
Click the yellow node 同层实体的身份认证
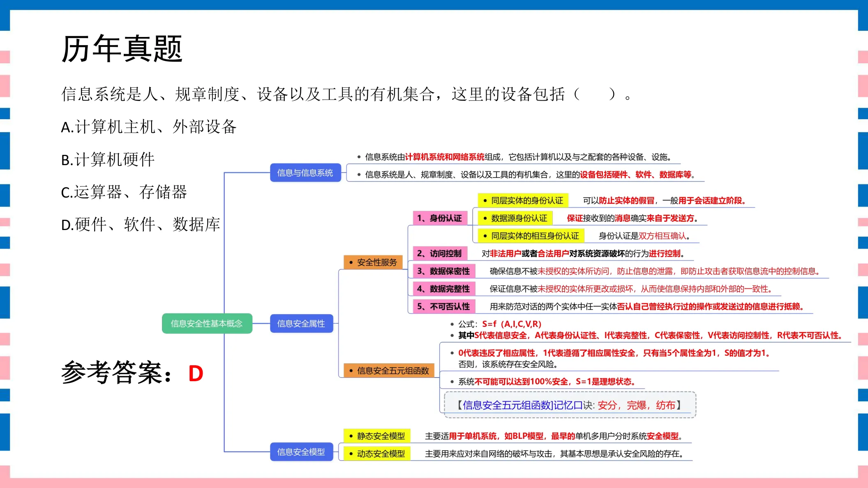coord(523,200)
